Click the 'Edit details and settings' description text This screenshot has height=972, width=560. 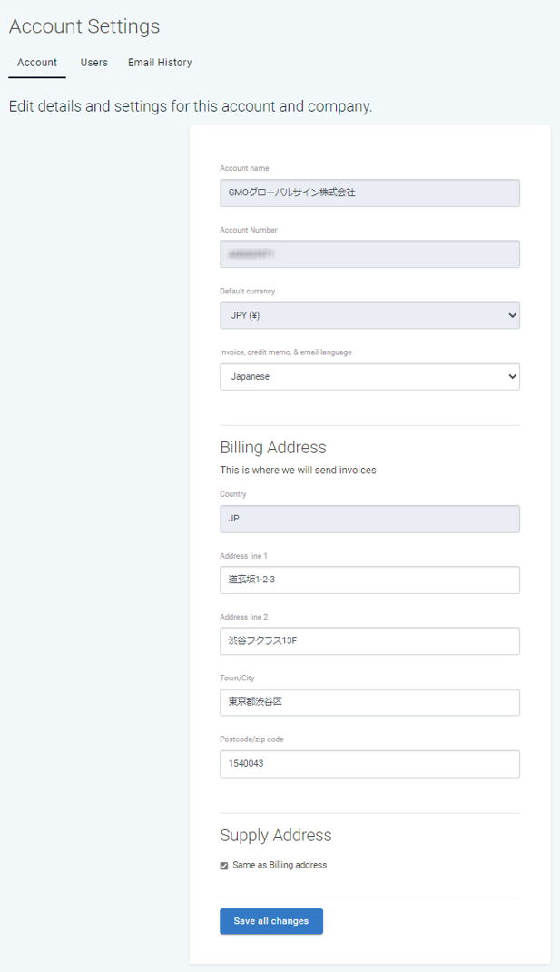click(x=191, y=106)
